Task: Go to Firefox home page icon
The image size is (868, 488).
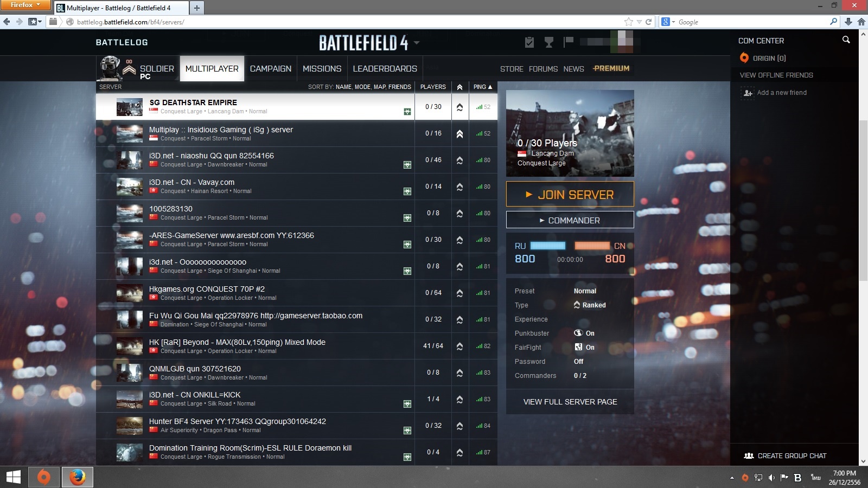Action: 861,22
